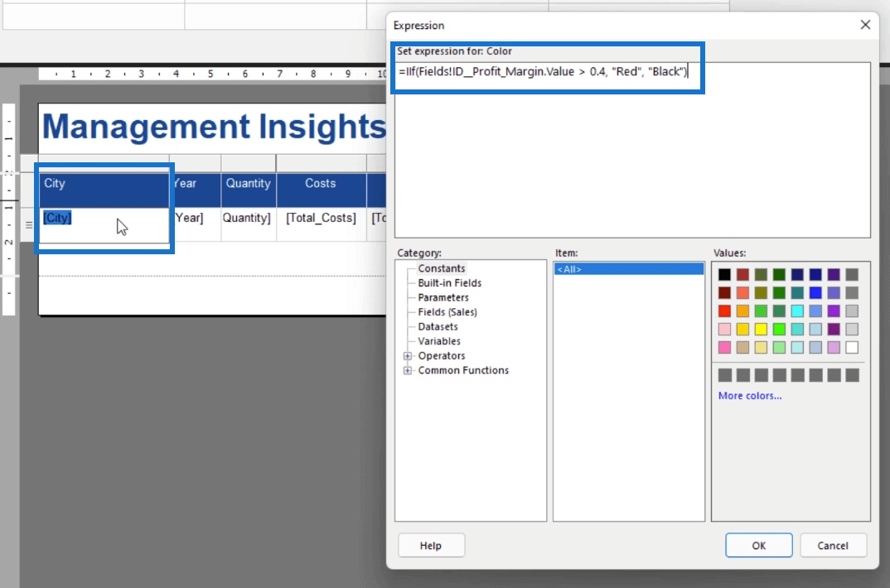Pick the pure blue color swatch
This screenshot has width=890, height=588.
pos(815,292)
